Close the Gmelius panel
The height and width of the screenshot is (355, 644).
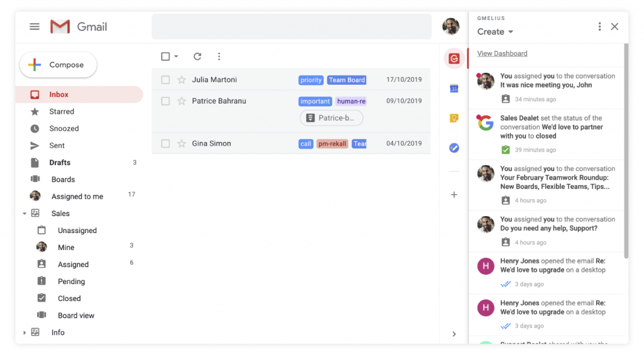pos(614,26)
